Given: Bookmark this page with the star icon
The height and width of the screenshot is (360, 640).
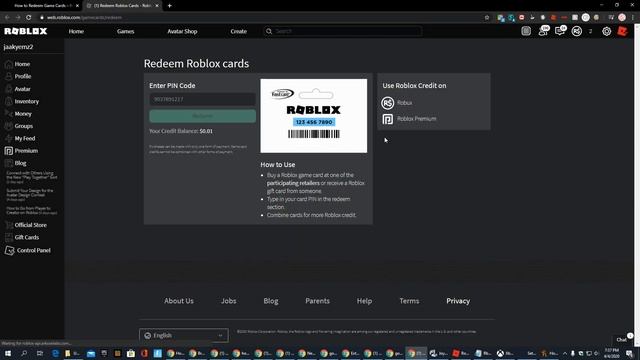Looking at the screenshot, I should (x=487, y=18).
